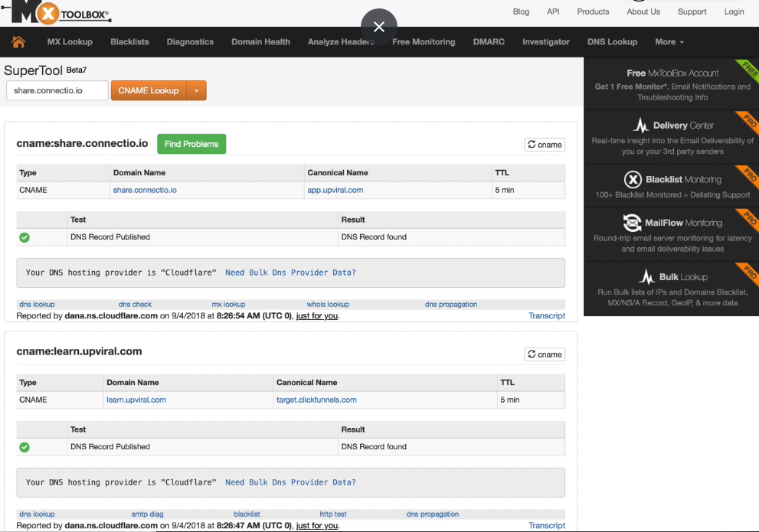Image resolution: width=759 pixels, height=532 pixels.
Task: Open the Support link
Action: (x=692, y=11)
